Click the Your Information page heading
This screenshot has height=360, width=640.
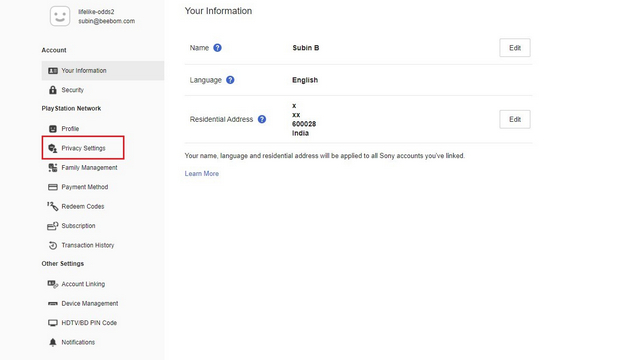click(218, 11)
